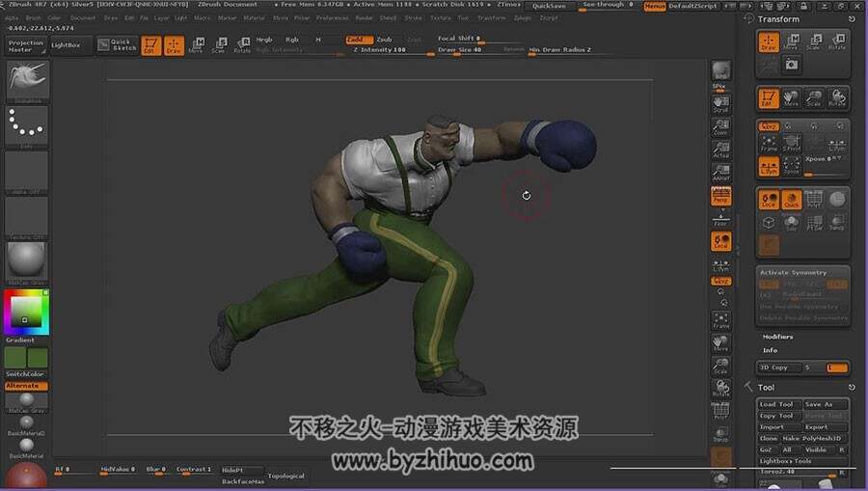868x491 pixels.
Task: Toggle Persp perspective on the right shelf
Action: click(720, 196)
